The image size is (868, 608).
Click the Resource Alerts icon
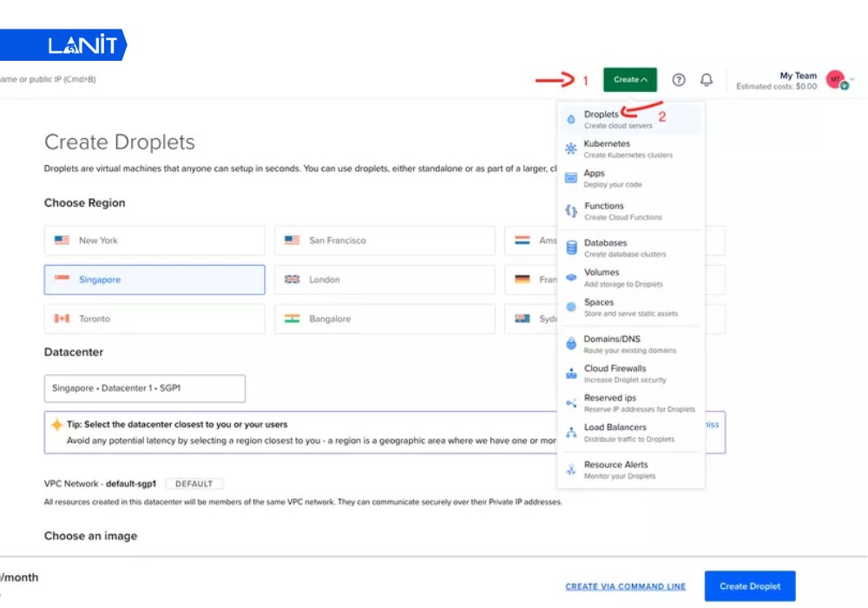point(571,470)
